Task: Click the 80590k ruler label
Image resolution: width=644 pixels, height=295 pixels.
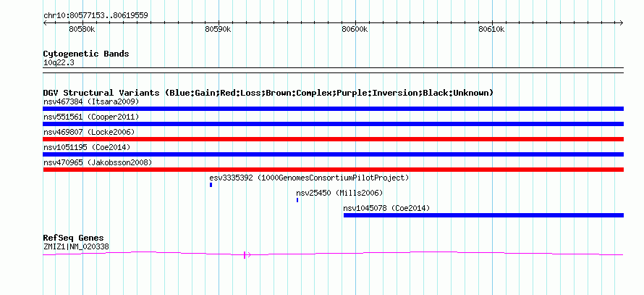Action: pos(218,30)
